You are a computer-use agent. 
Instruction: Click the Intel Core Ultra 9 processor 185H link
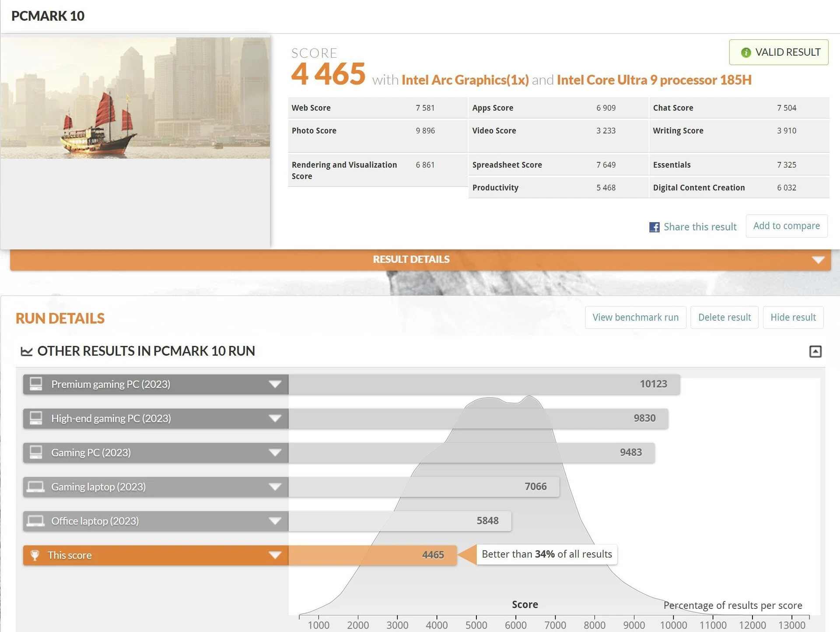coord(654,80)
